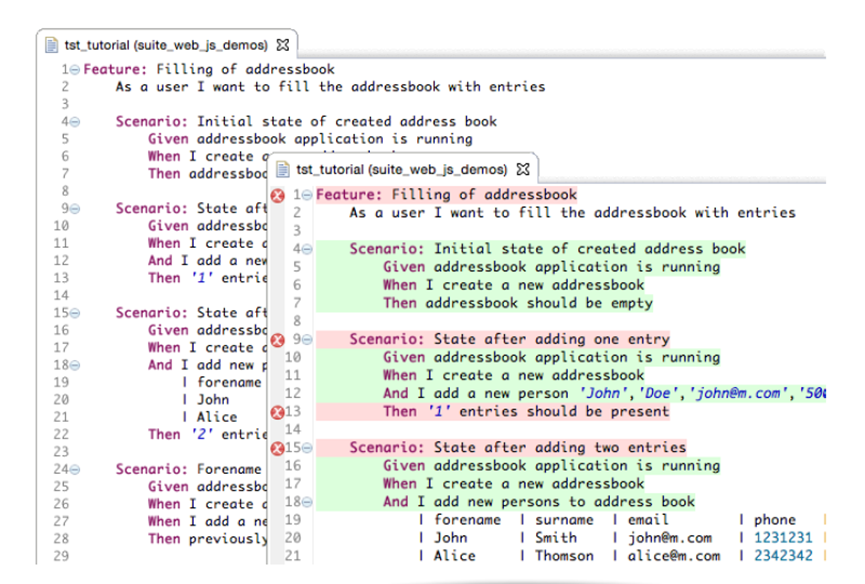Close the front tst_tutorial editor tab
Image resolution: width=865 pixels, height=584 pixels.
tap(523, 169)
